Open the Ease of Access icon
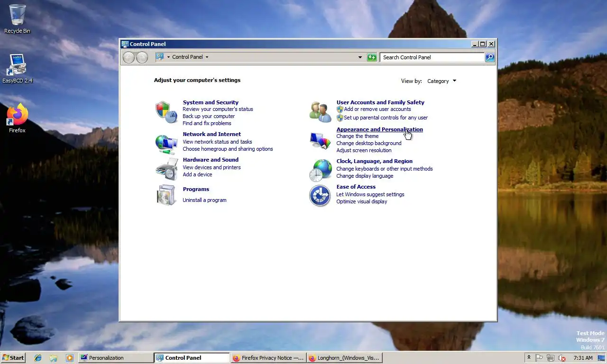This screenshot has height=364, width=607. (x=320, y=196)
